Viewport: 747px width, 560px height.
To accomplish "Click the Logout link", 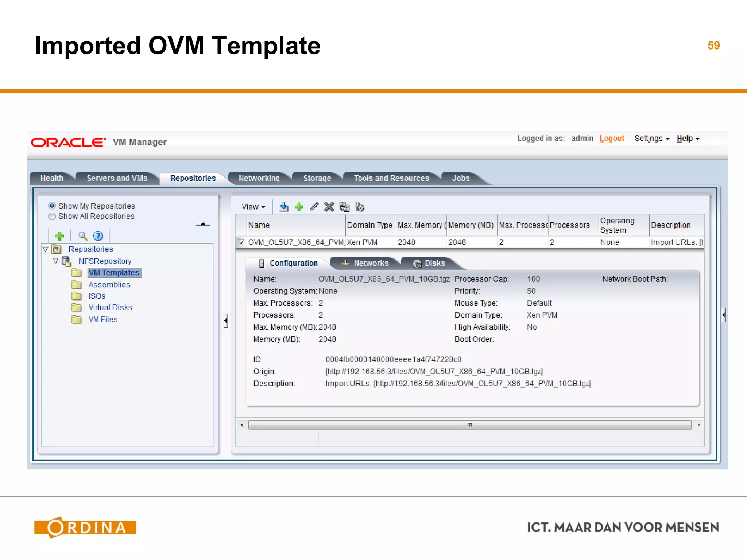I will point(612,139).
